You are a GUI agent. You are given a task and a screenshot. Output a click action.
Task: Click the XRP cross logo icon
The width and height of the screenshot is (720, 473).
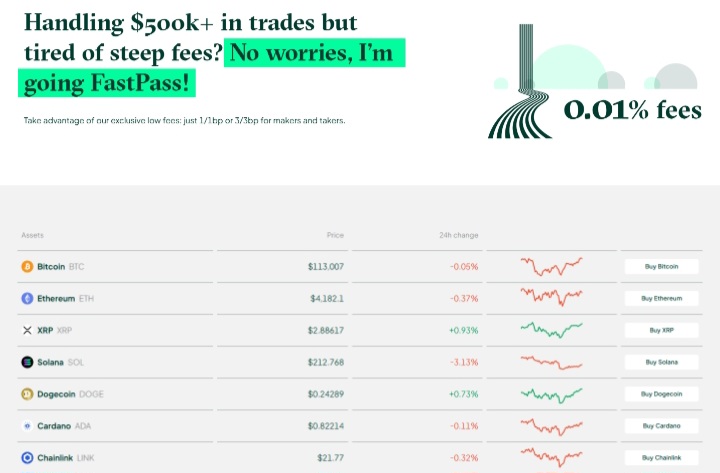point(27,330)
